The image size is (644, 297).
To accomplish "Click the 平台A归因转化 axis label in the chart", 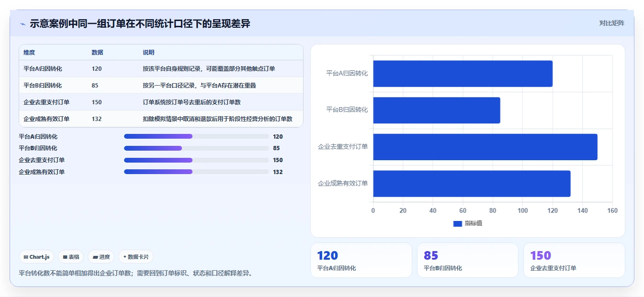I will [x=347, y=73].
